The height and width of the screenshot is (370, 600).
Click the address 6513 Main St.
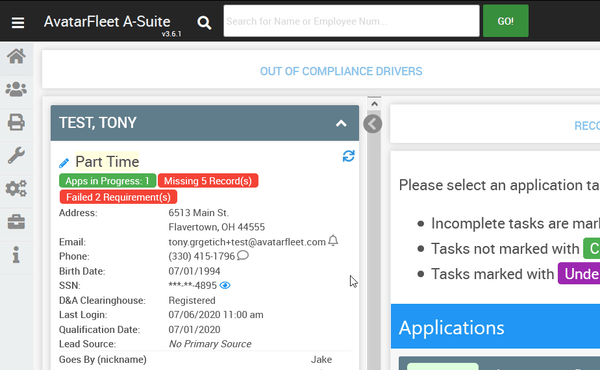tap(199, 213)
